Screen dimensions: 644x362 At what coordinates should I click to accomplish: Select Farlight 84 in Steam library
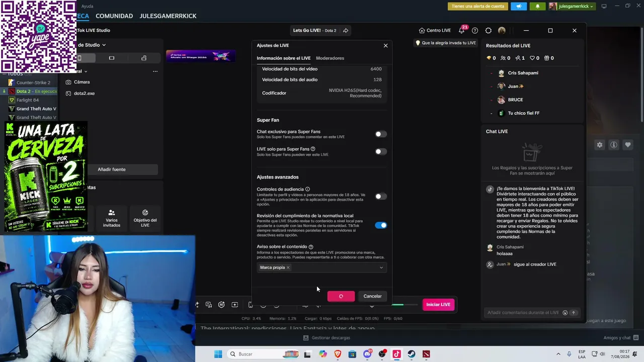27,100
